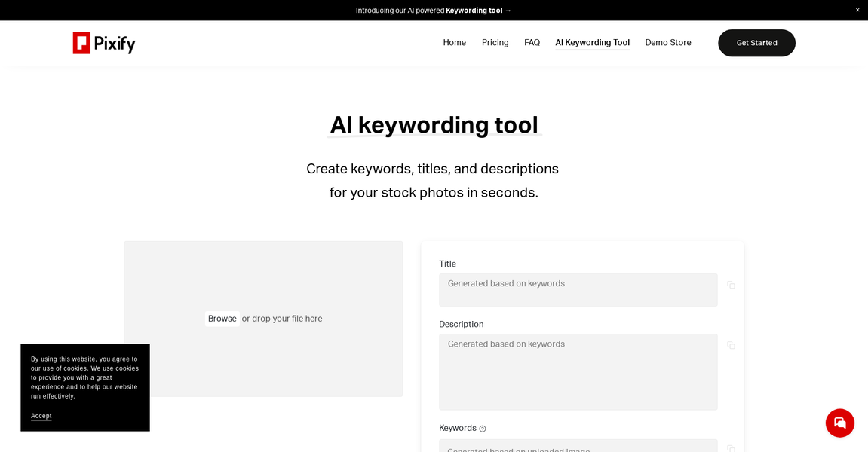Click Browse to choose a file
868x452 pixels.
point(222,318)
